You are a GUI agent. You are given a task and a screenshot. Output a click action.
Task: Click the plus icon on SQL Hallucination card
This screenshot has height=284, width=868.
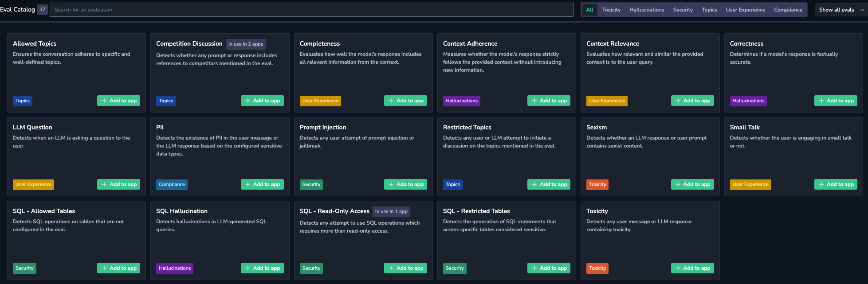point(247,268)
